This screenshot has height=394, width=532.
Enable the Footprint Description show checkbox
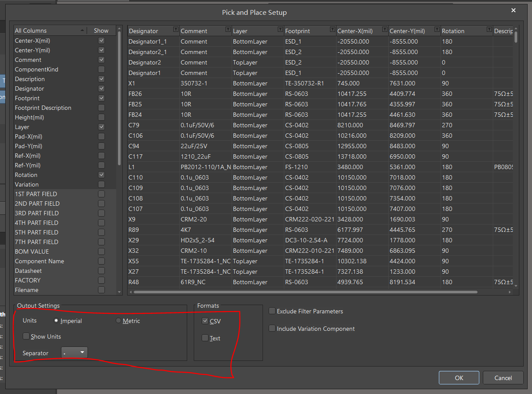(101, 108)
